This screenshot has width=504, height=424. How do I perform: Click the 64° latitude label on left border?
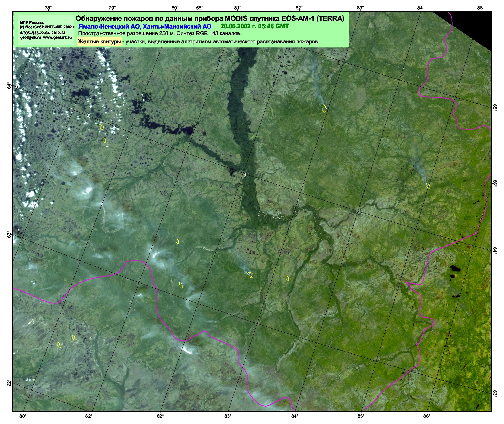pos(9,85)
